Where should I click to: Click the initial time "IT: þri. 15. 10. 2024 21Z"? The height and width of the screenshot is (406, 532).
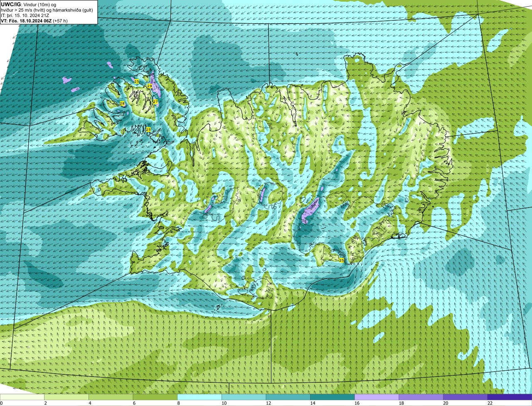[x=26, y=15]
